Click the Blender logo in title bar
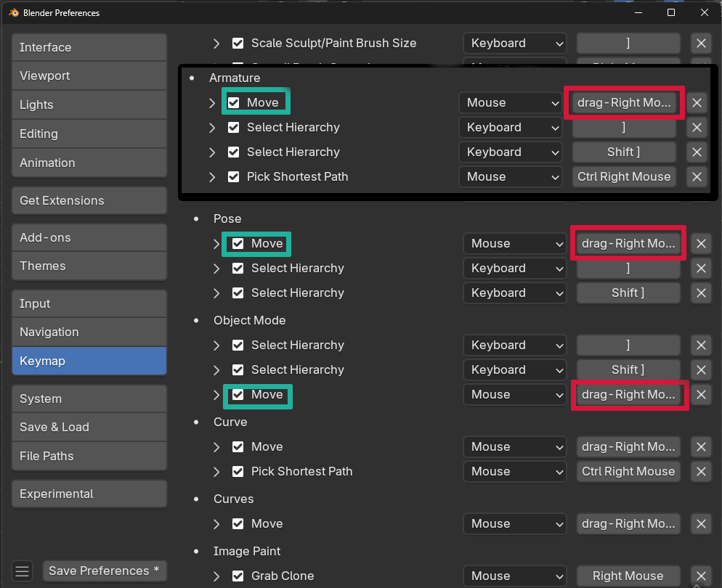The width and height of the screenshot is (722, 588). [x=12, y=12]
